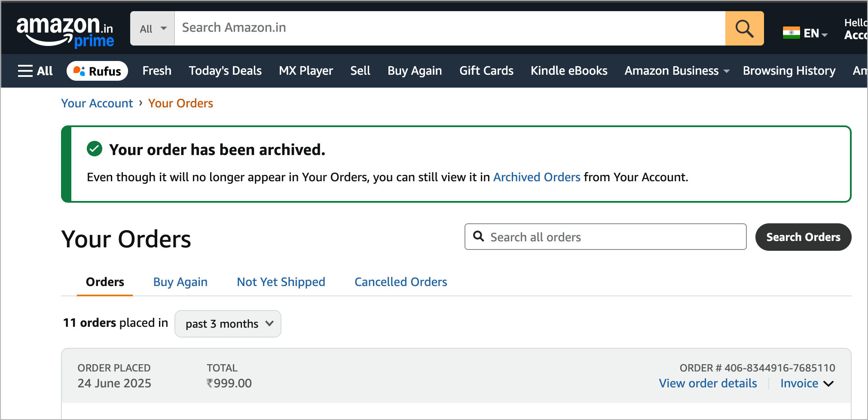868x420 pixels.
Task: Click the green checkmark success icon
Action: point(94,149)
